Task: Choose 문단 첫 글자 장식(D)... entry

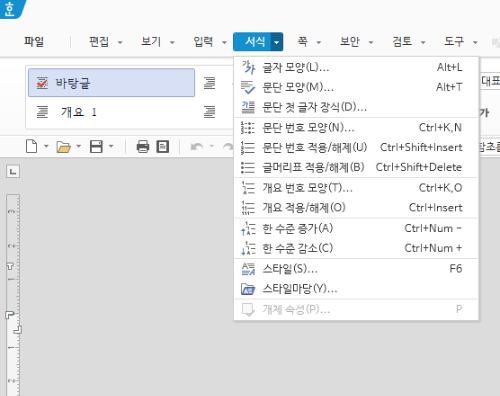Action: [x=356, y=107]
